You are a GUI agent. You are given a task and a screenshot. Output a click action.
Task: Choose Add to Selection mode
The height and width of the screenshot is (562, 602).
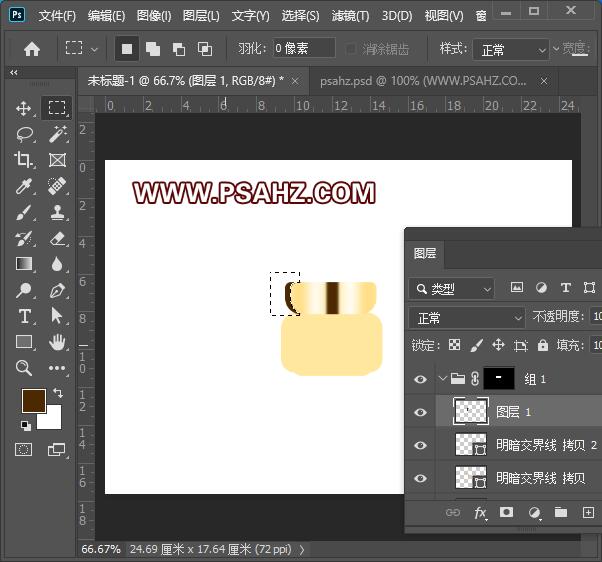pos(153,49)
